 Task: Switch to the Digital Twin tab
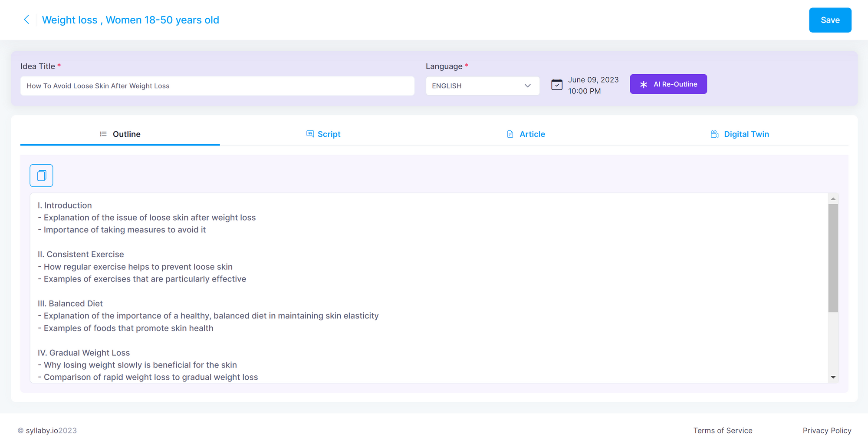(x=740, y=134)
